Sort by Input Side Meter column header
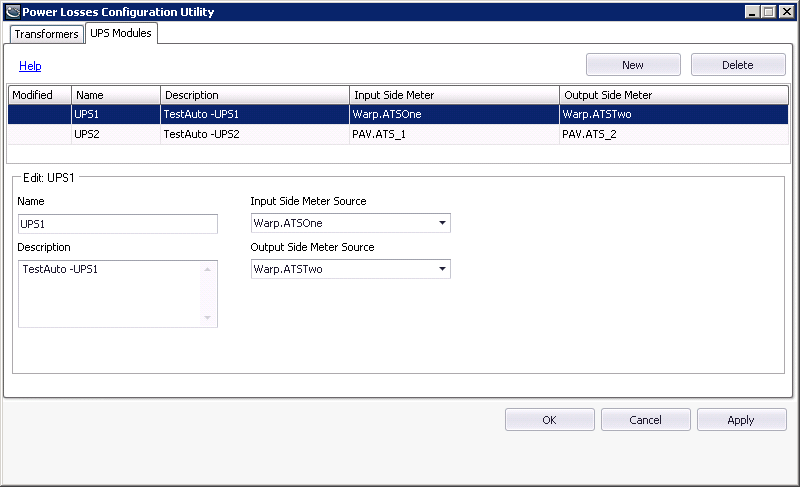This screenshot has height=487, width=800. (454, 95)
